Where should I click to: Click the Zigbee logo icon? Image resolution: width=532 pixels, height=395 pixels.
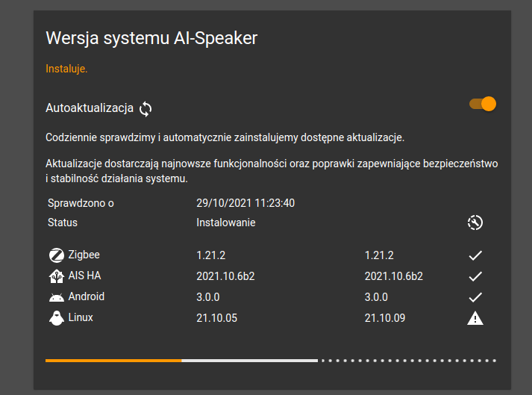[x=56, y=255]
